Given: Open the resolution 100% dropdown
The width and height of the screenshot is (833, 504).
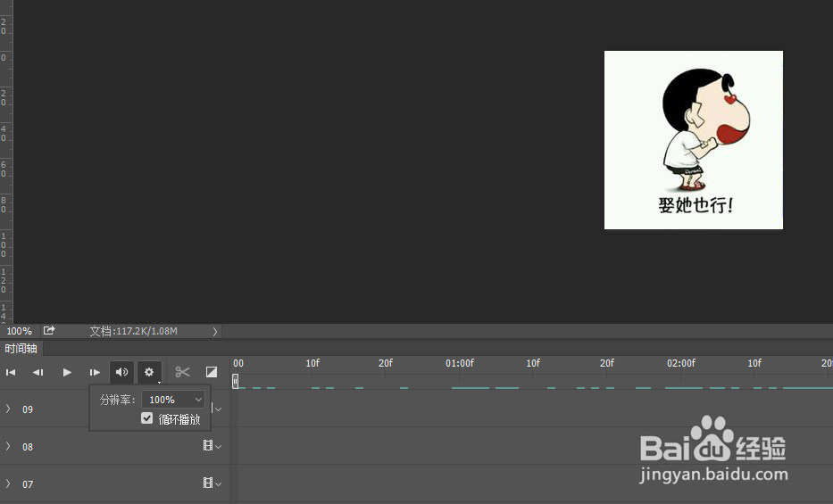Looking at the screenshot, I should point(173,400).
